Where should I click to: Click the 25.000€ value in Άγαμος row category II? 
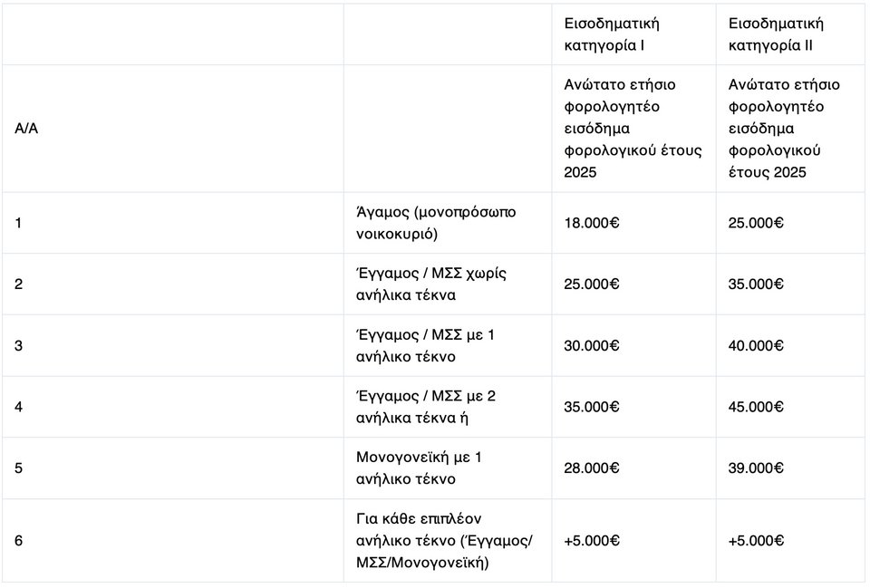pyautogui.click(x=756, y=223)
